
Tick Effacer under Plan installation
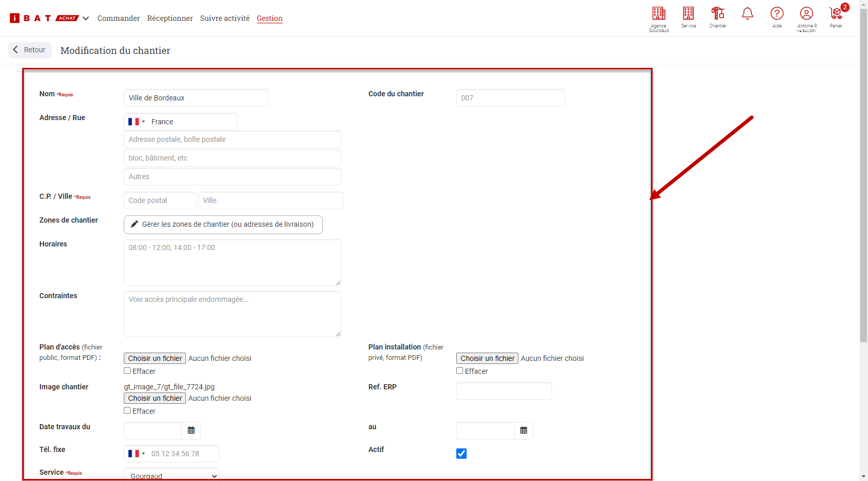pos(460,371)
